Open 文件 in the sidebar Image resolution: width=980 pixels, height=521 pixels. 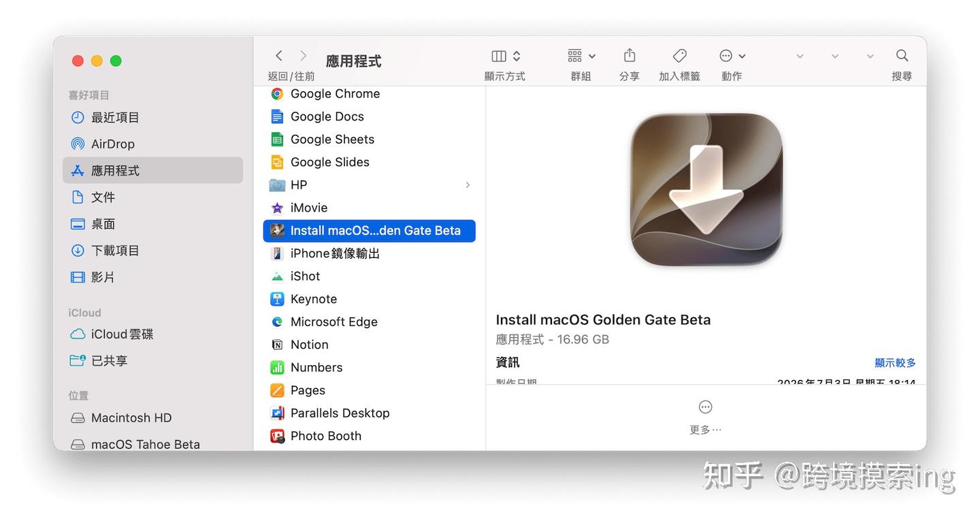pos(152,198)
